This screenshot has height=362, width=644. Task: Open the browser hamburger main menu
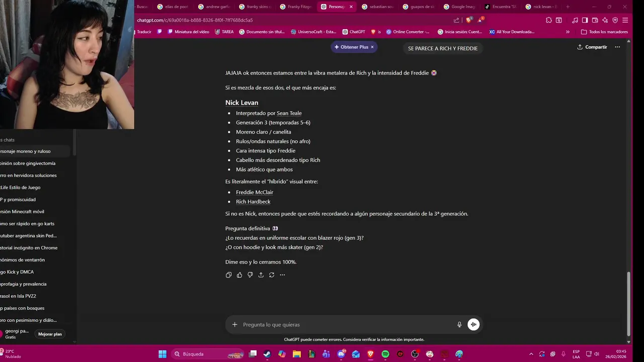click(625, 20)
